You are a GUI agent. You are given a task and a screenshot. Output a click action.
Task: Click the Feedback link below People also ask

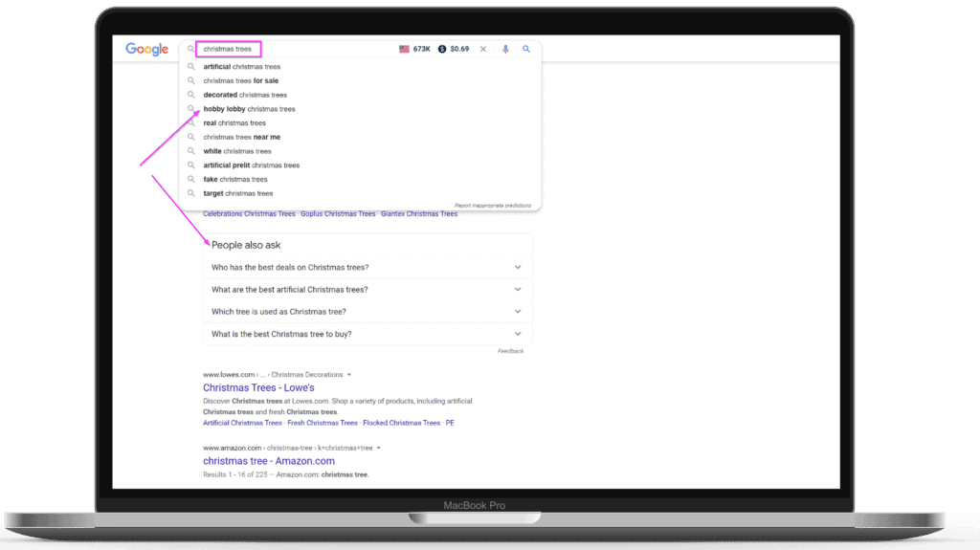[511, 351]
